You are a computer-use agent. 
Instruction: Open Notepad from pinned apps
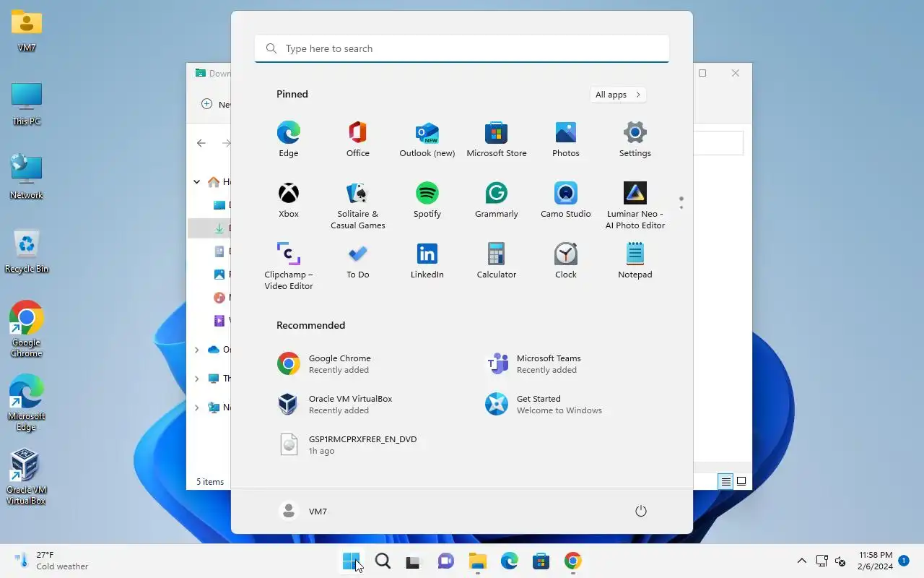pos(635,261)
